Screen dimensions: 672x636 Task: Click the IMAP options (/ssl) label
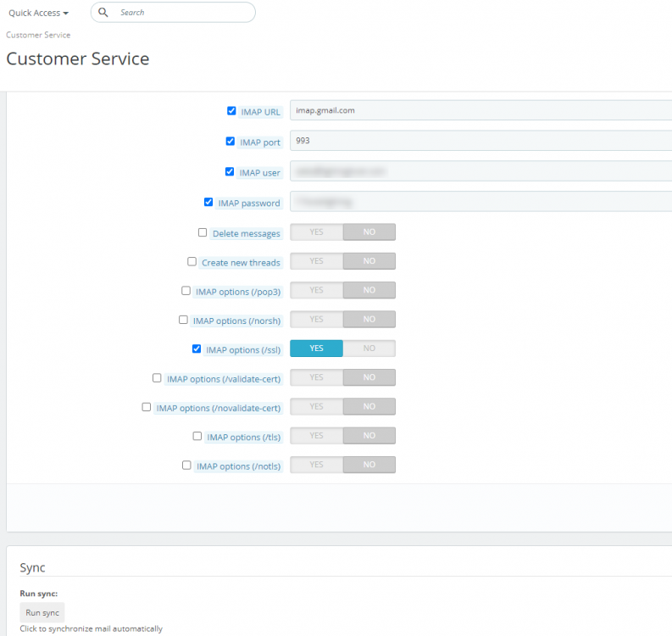click(243, 350)
